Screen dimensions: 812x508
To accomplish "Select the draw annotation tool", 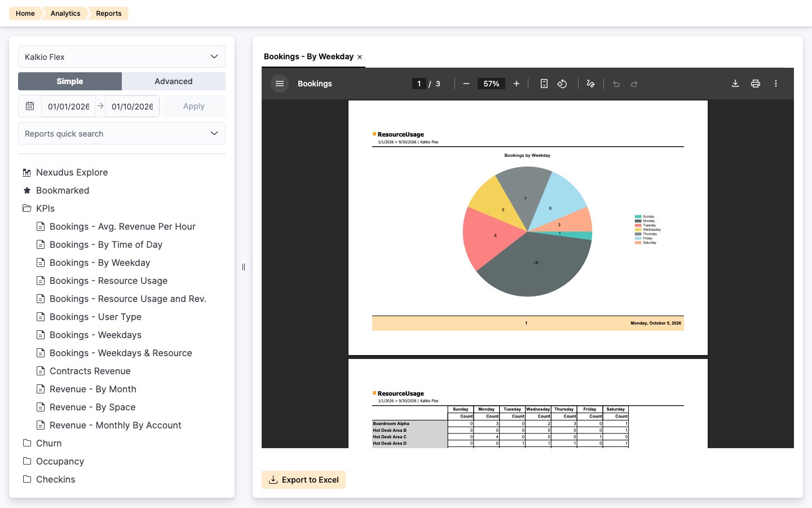I will 590,84.
